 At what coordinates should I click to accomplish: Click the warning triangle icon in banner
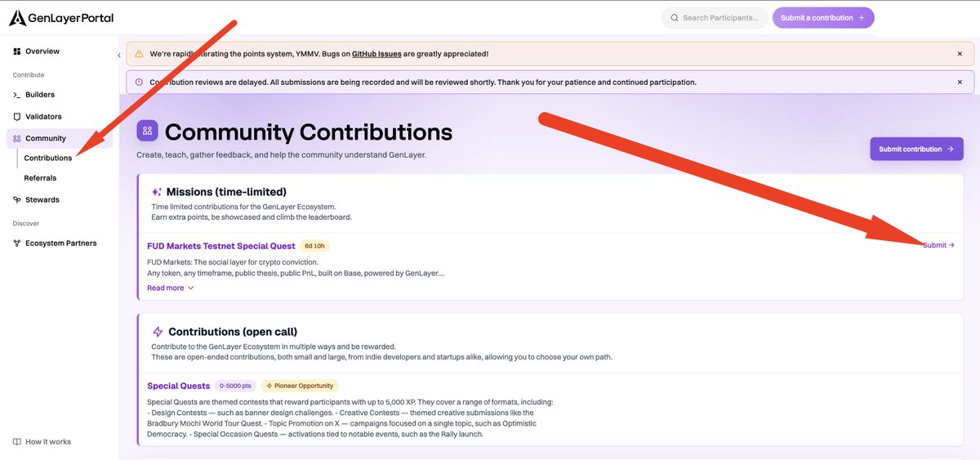(139, 54)
